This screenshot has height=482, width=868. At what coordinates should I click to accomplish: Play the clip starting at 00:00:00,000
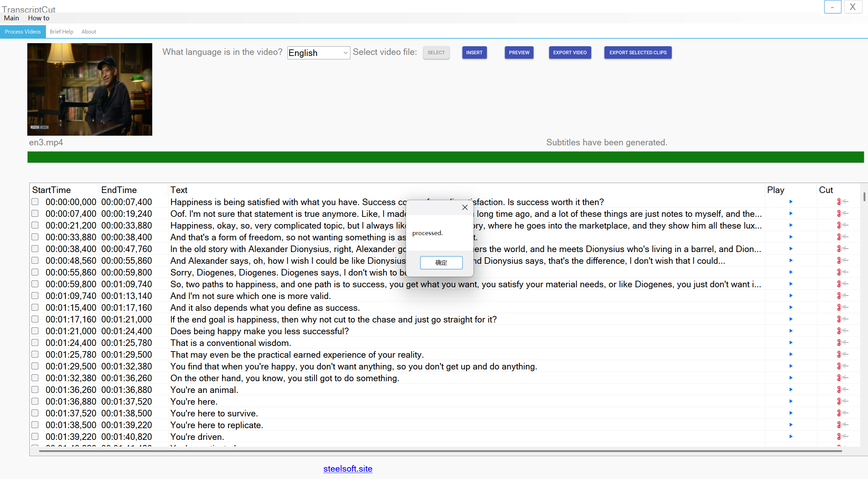(x=791, y=202)
